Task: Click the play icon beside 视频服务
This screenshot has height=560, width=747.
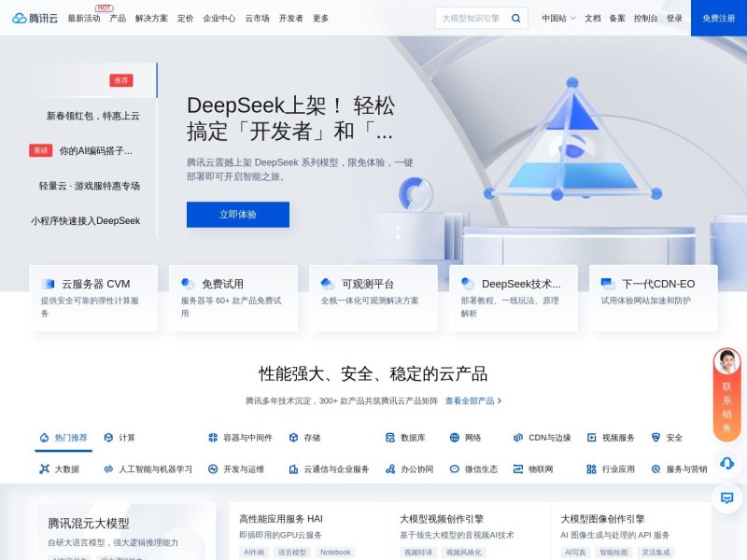Action: (592, 438)
